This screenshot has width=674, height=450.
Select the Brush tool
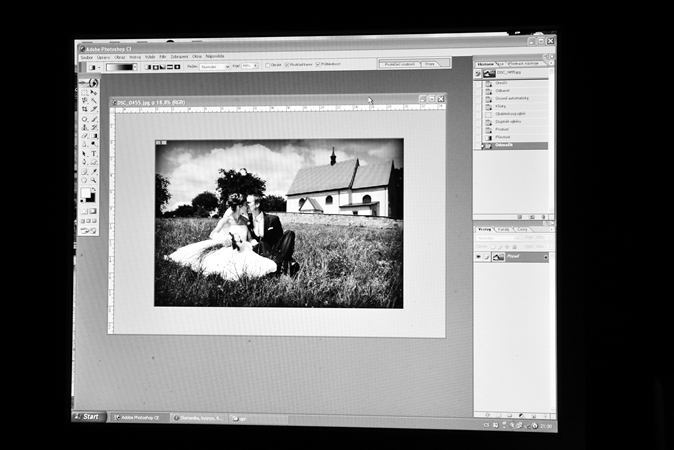tap(94, 119)
